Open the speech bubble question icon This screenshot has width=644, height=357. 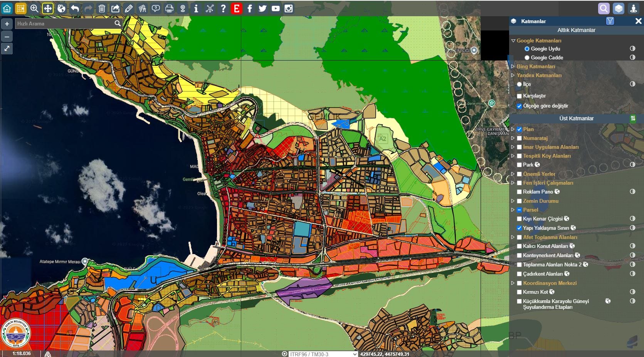[156, 8]
